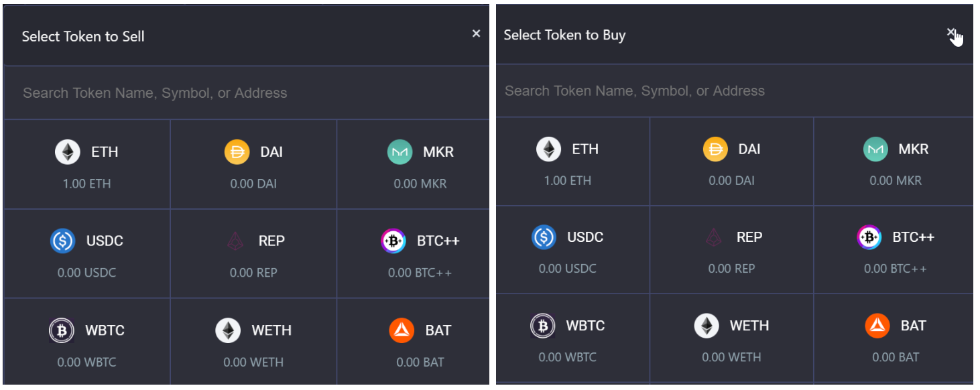Pick MKR token icon in Sell panel
980x390 pixels.
click(400, 152)
